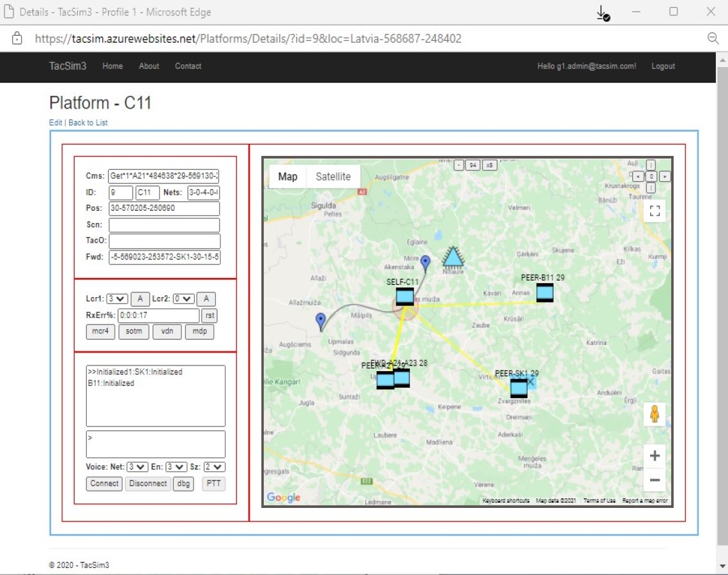This screenshot has height=575, width=728.
Task: Open the Lcr1 dropdown
Action: click(116, 298)
